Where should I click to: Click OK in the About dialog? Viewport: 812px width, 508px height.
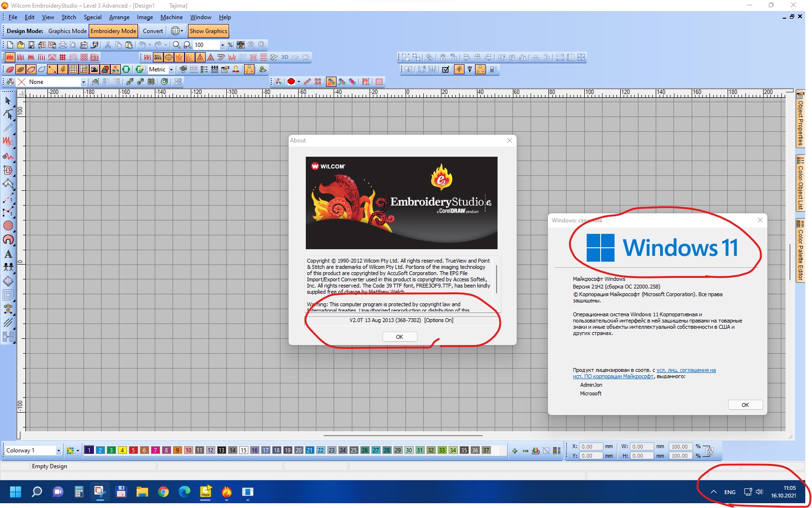[x=400, y=337]
